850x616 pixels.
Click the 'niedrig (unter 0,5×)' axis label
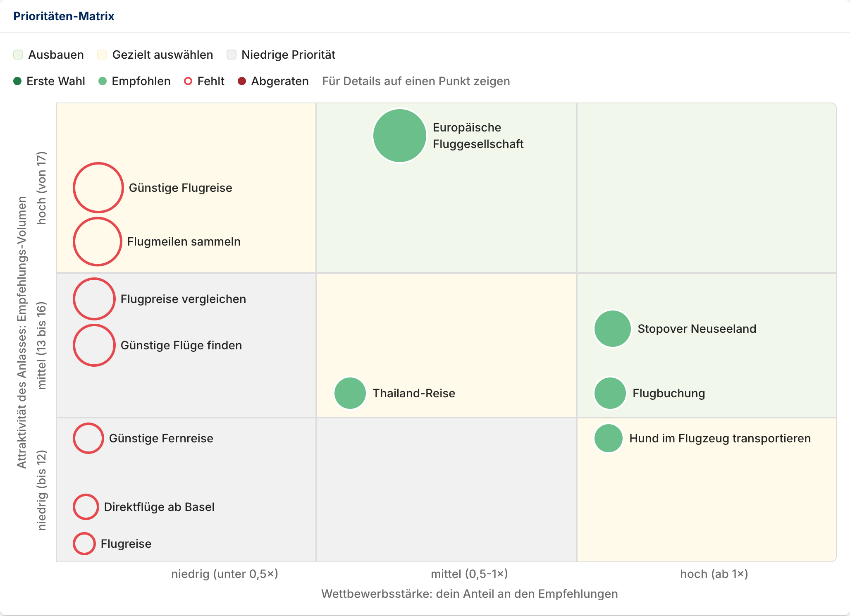[x=225, y=574]
